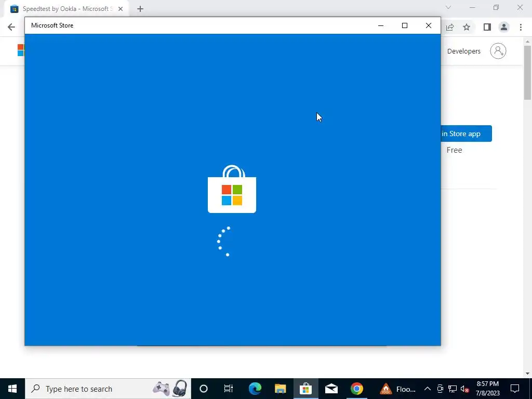
Task: Launch Microsoft Edge from taskbar
Action: point(255,389)
